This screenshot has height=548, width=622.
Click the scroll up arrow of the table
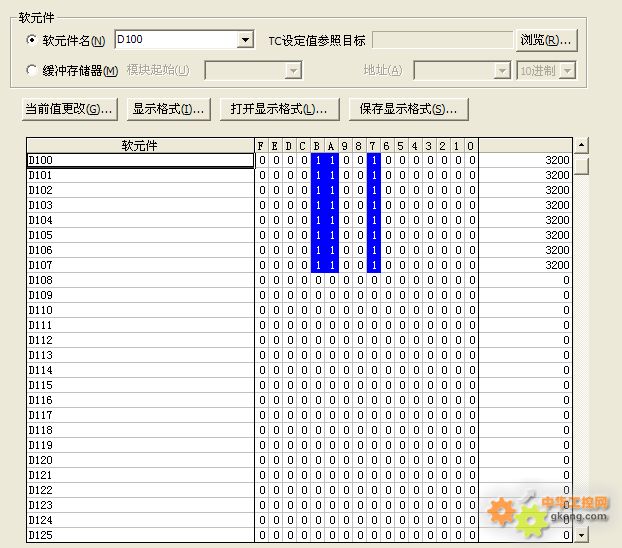pos(581,145)
